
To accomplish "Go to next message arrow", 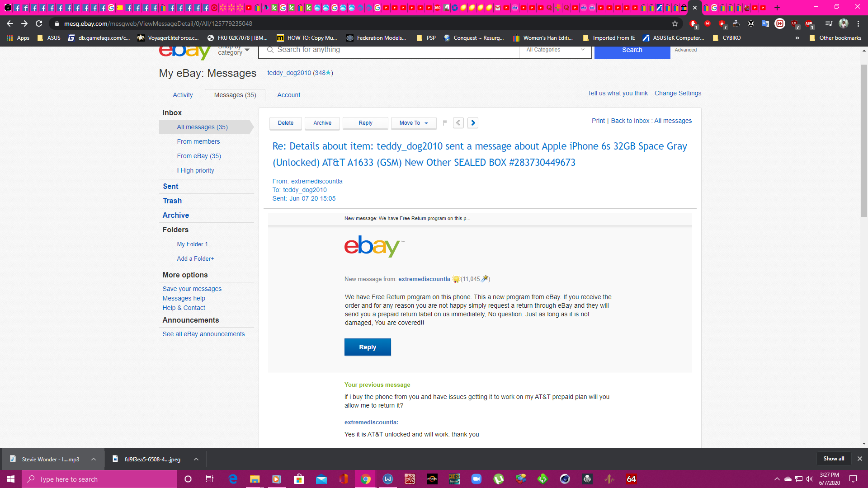I will (473, 123).
